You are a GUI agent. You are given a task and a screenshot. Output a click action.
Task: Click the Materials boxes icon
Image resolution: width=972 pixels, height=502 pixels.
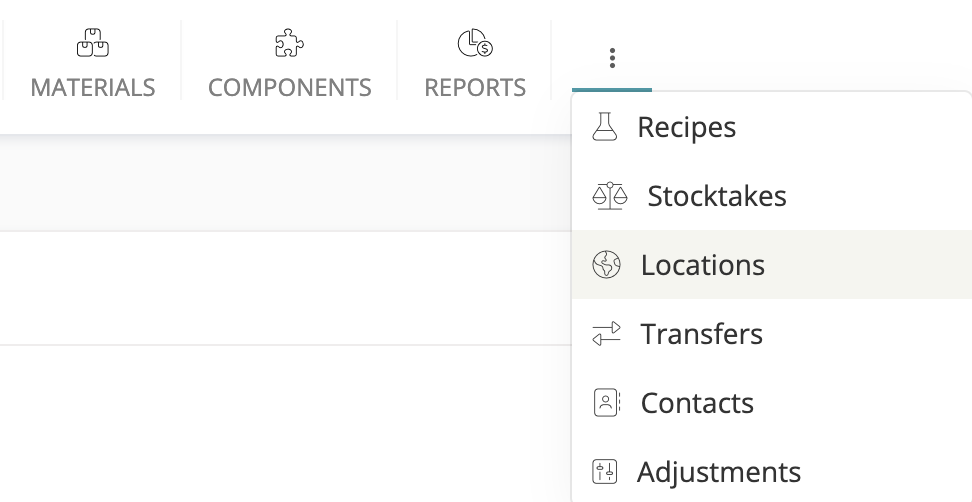point(92,43)
